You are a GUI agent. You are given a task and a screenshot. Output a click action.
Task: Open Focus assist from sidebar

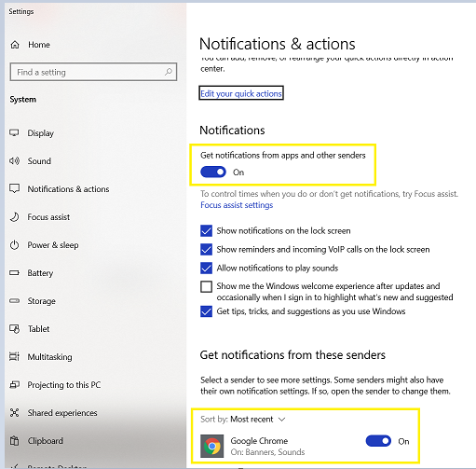(x=48, y=217)
